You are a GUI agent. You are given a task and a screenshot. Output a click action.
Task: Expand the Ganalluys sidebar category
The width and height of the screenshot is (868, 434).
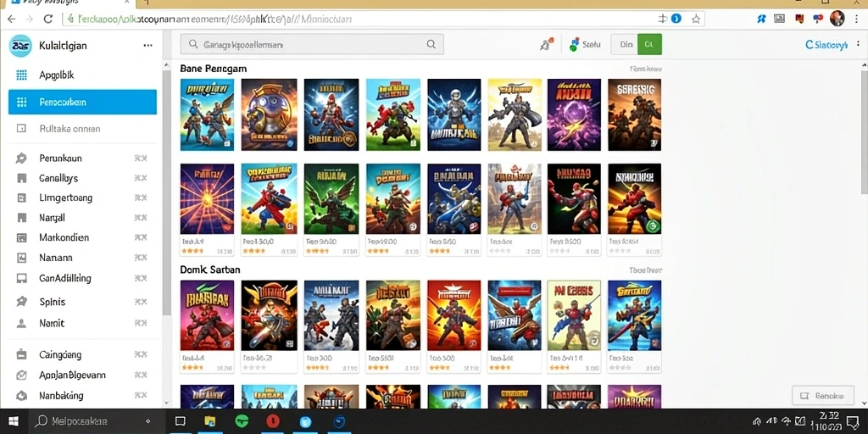[x=82, y=178]
